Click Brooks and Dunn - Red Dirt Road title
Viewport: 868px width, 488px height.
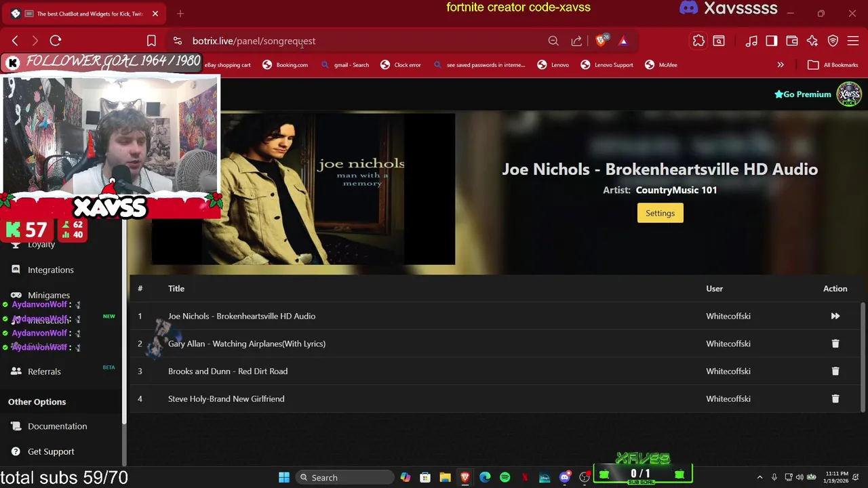pyautogui.click(x=228, y=371)
